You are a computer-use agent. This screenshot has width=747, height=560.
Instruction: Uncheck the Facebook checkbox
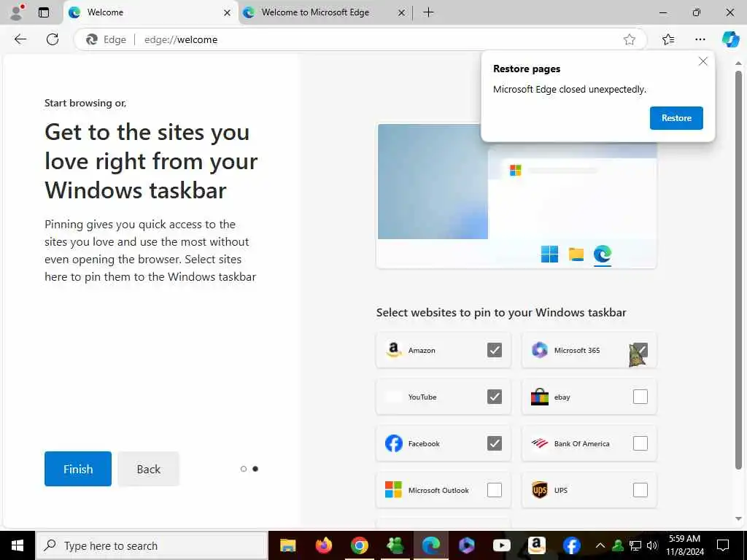[495, 443]
